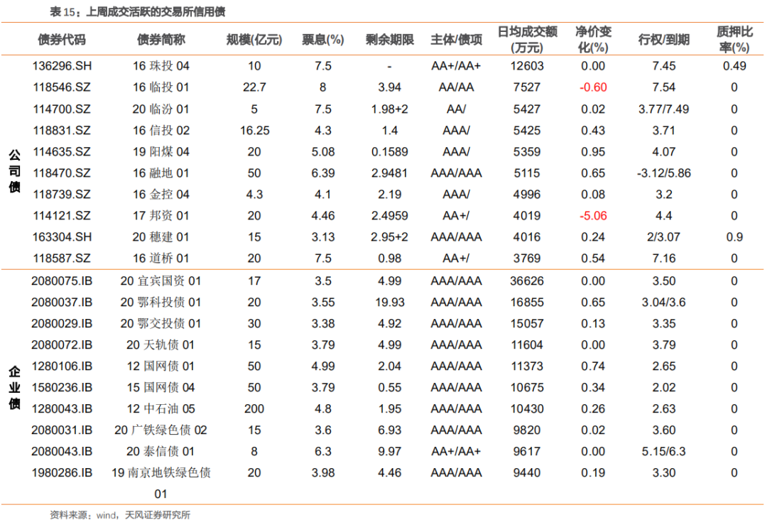This screenshot has height=532, width=767.
Task: Click bond name '19 南京地铁绿色债'
Action: coord(161,473)
